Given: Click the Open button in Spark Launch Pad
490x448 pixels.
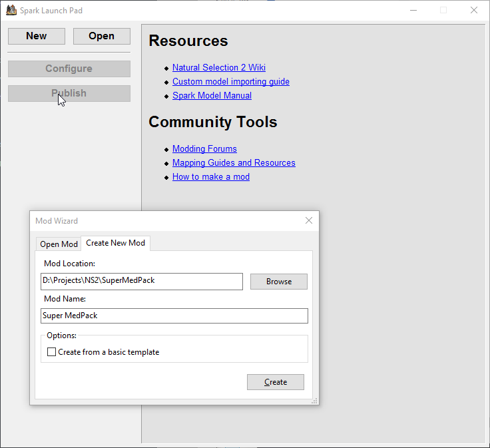Looking at the screenshot, I should (102, 36).
